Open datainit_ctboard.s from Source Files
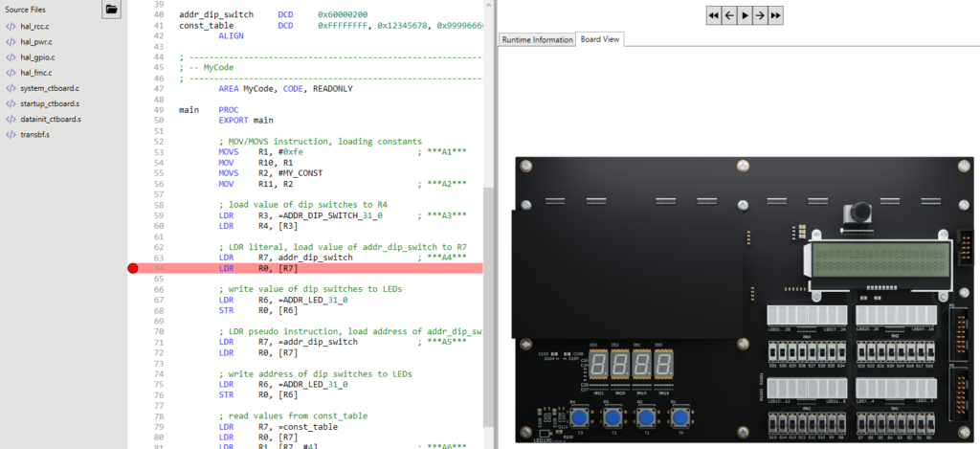This screenshot has height=449, width=980. pyautogui.click(x=50, y=119)
